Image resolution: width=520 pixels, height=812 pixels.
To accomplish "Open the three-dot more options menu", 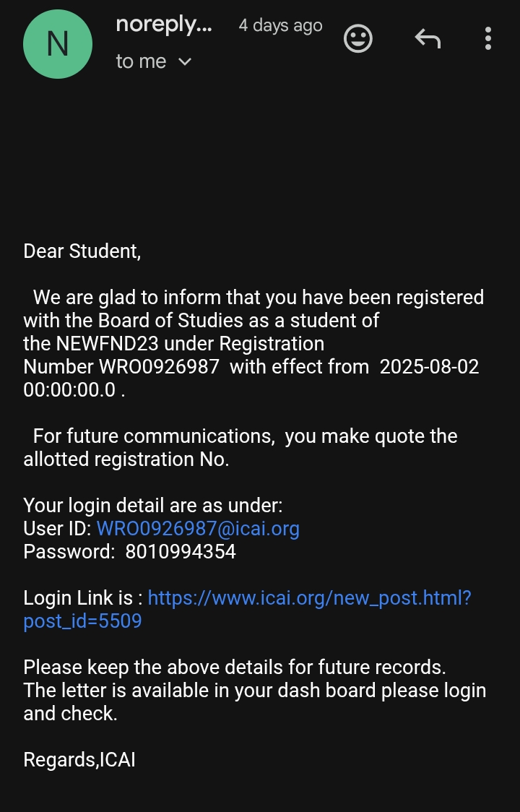I will pos(488,38).
